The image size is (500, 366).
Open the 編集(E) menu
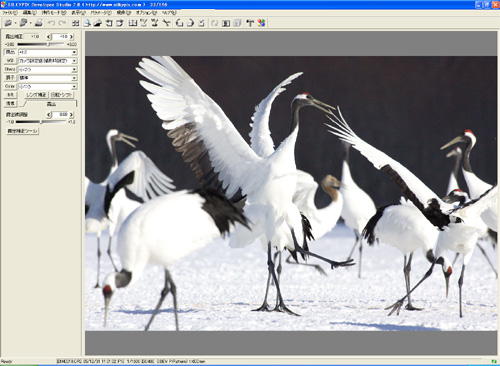tap(29, 13)
